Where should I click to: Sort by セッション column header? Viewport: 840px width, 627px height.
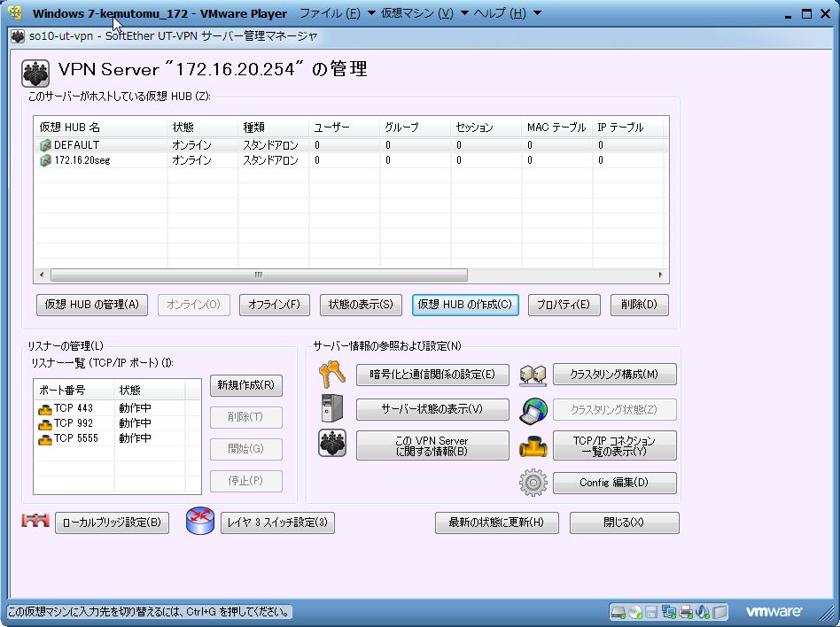point(486,128)
